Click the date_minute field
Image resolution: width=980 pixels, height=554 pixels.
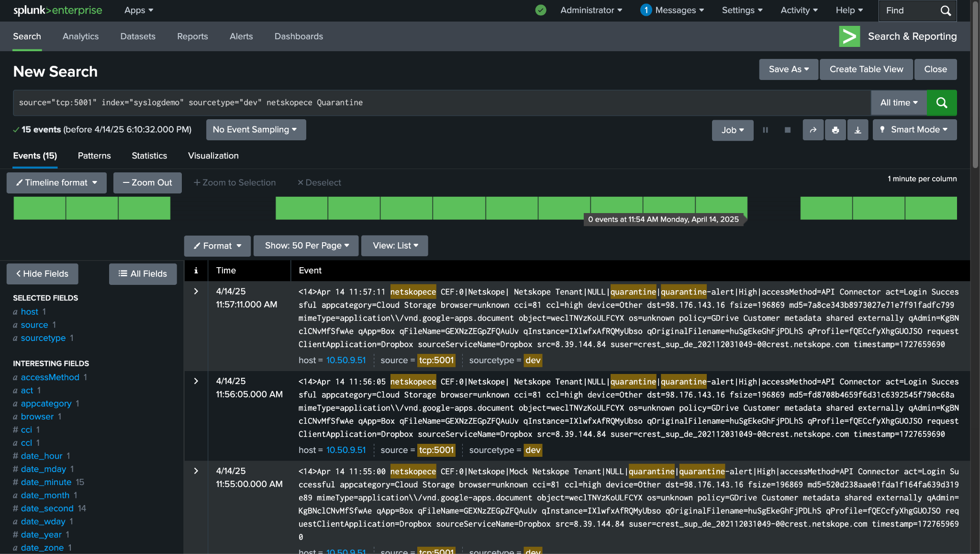pyautogui.click(x=46, y=482)
